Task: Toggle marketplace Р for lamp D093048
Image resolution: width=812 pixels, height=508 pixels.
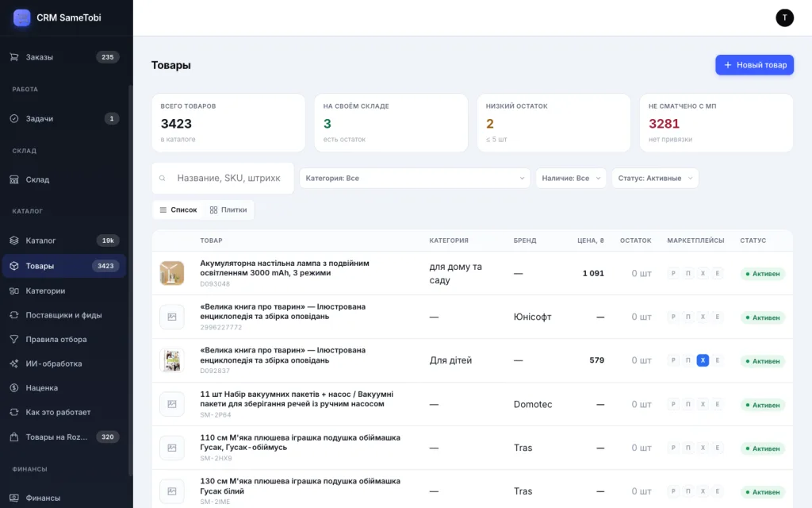Action: (673, 273)
